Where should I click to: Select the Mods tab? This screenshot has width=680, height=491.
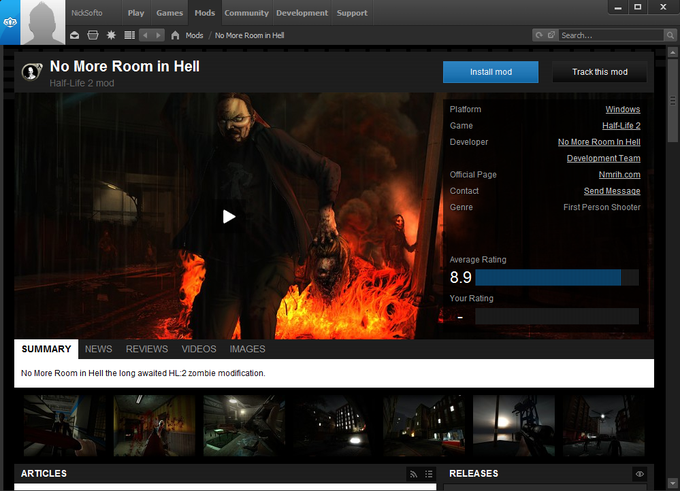pos(205,13)
